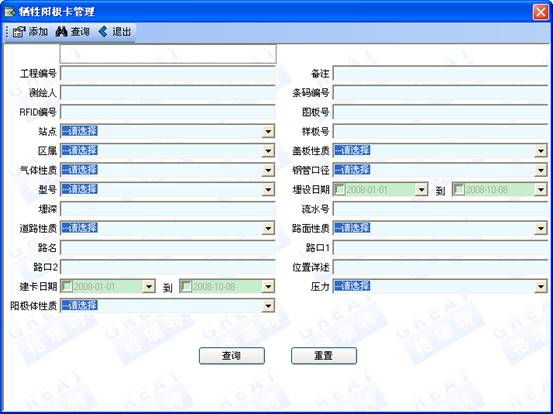Open the 钢管口径 dropdown
The height and width of the screenshot is (414, 553).
[x=541, y=170]
